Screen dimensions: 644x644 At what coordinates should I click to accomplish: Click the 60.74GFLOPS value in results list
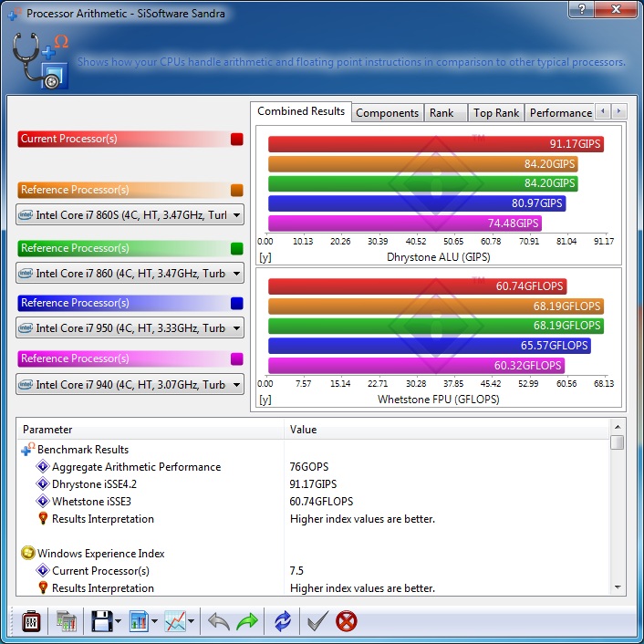point(321,502)
